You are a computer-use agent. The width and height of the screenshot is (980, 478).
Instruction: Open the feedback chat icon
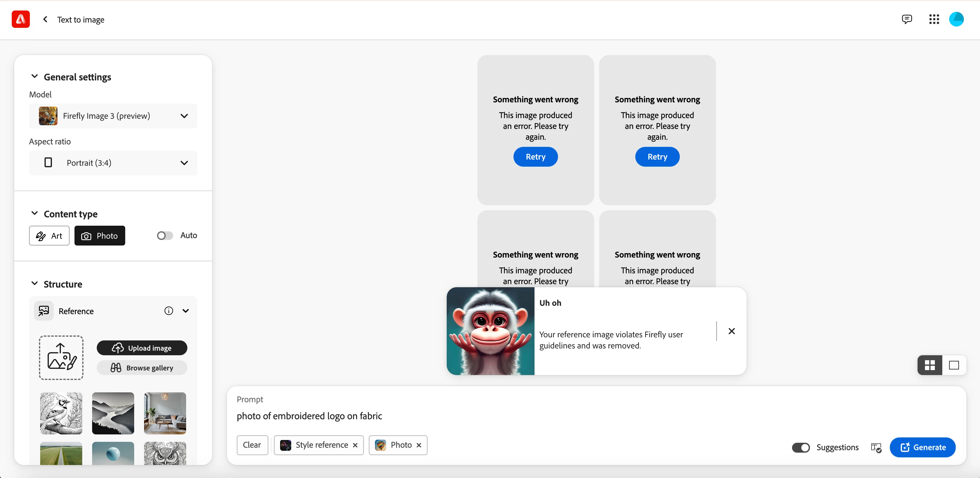pos(906,19)
